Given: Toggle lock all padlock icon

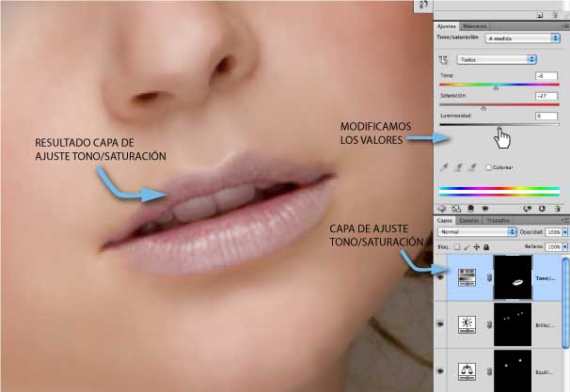Looking at the screenshot, I should click(486, 247).
